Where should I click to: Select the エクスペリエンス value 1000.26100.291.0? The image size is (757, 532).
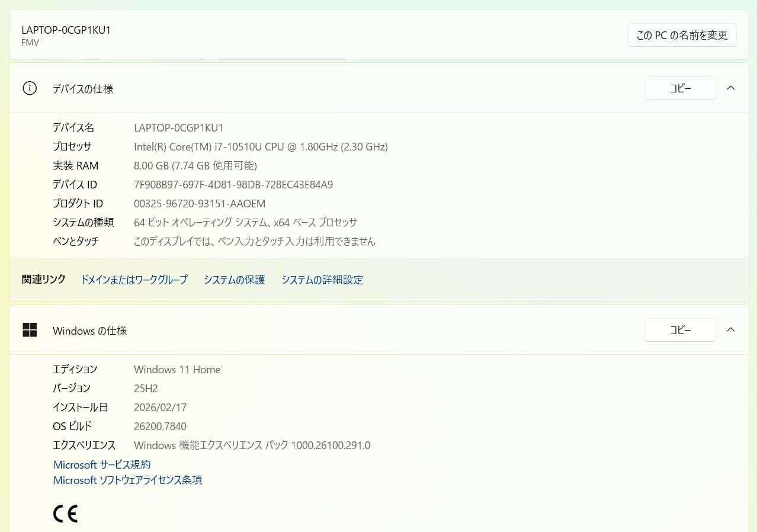click(252, 446)
